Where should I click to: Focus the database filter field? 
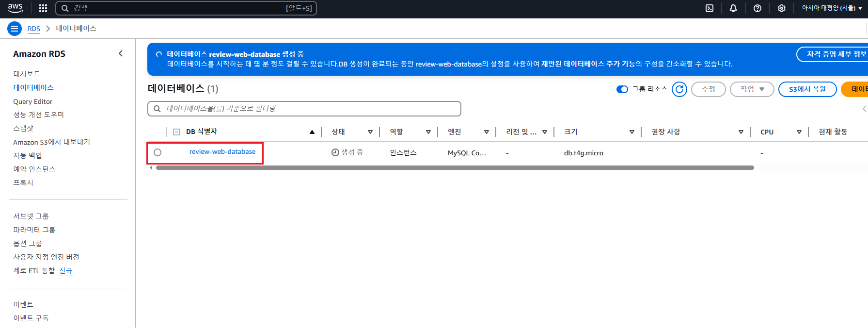[304, 109]
